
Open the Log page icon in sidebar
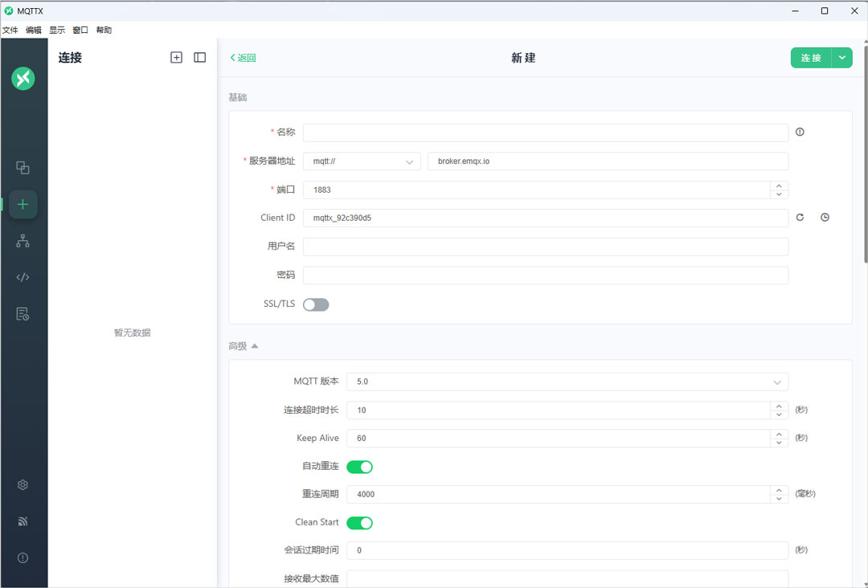[x=23, y=314]
